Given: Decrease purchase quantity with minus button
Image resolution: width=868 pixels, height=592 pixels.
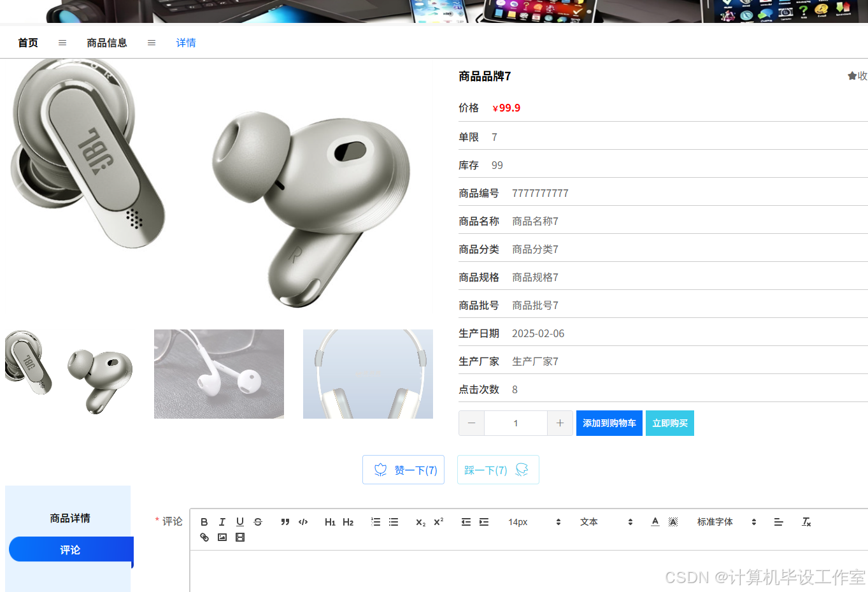Looking at the screenshot, I should click(471, 423).
